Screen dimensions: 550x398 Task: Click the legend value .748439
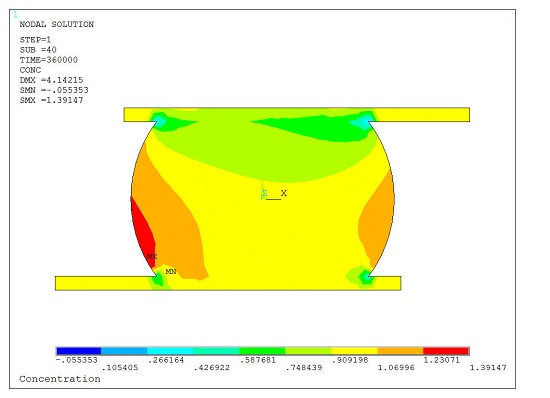point(304,368)
